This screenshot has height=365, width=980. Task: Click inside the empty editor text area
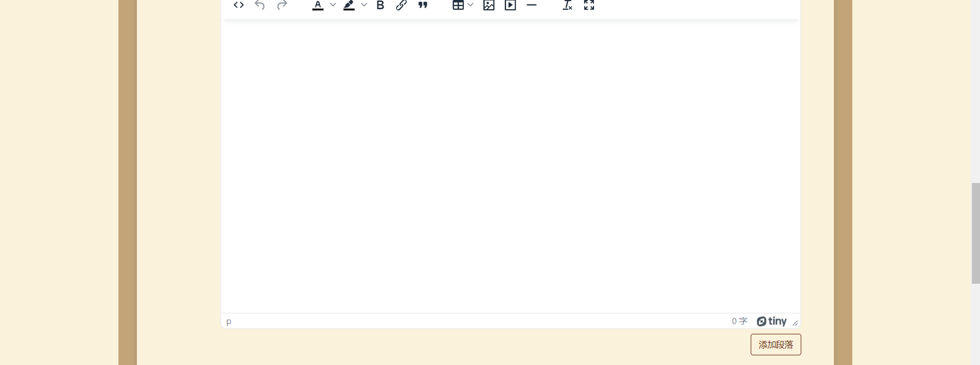tap(510, 164)
